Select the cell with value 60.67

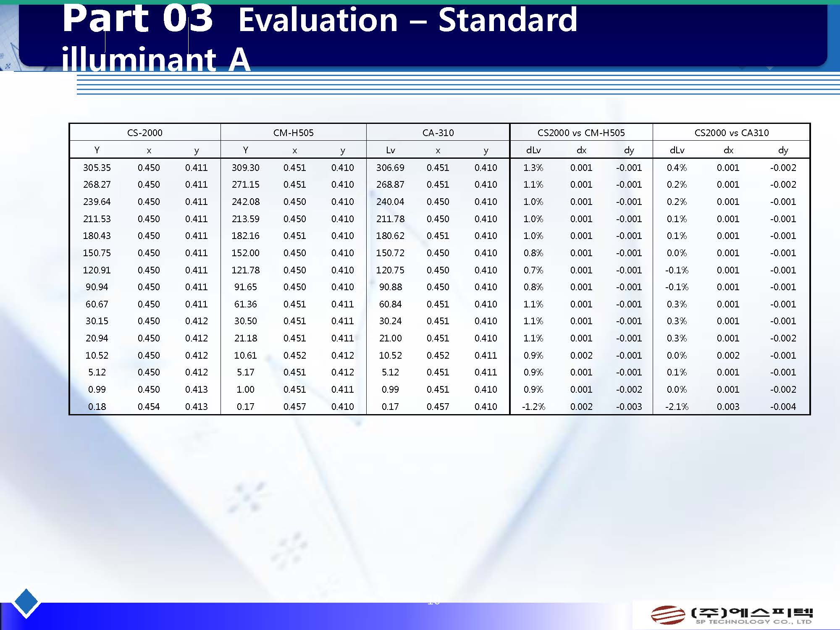(97, 304)
